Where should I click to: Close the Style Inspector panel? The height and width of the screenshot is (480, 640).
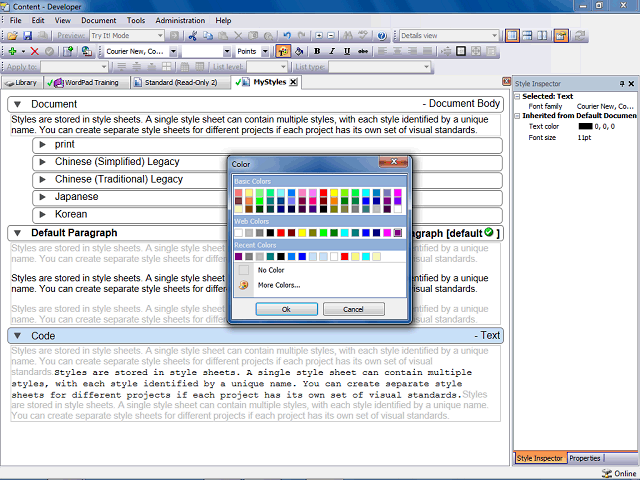tap(631, 84)
